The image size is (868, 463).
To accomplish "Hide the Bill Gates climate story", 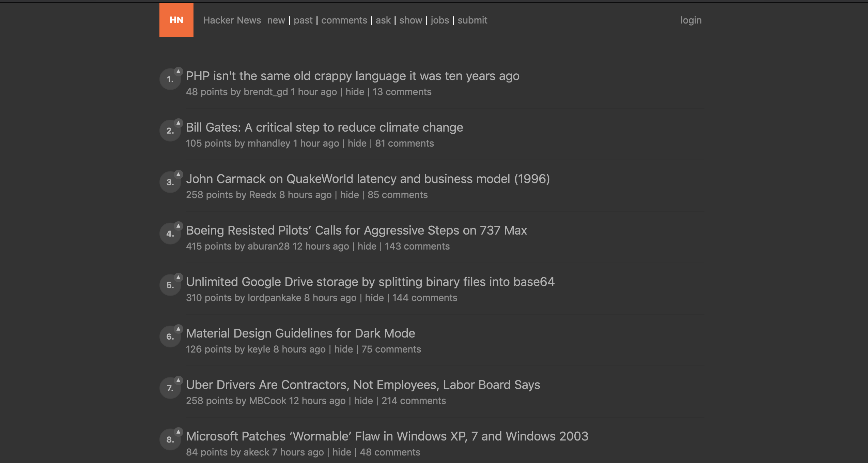I will point(356,143).
